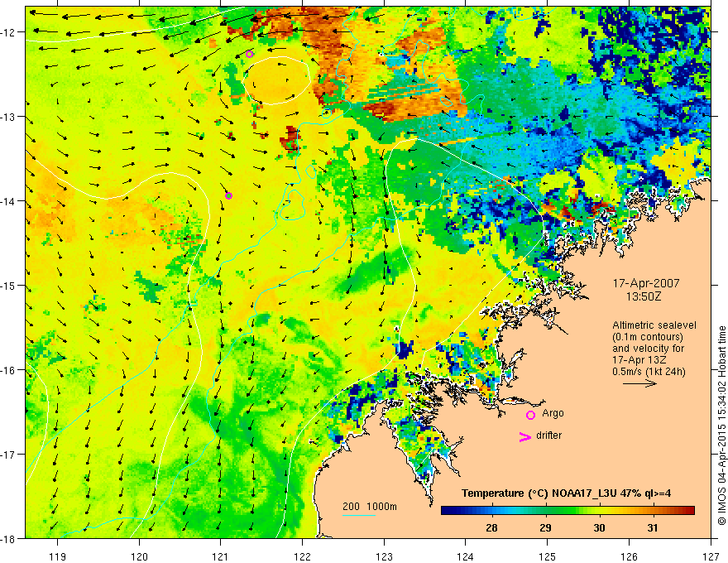
Task: Click the latitude axis label '-18'
Action: pyautogui.click(x=8, y=539)
